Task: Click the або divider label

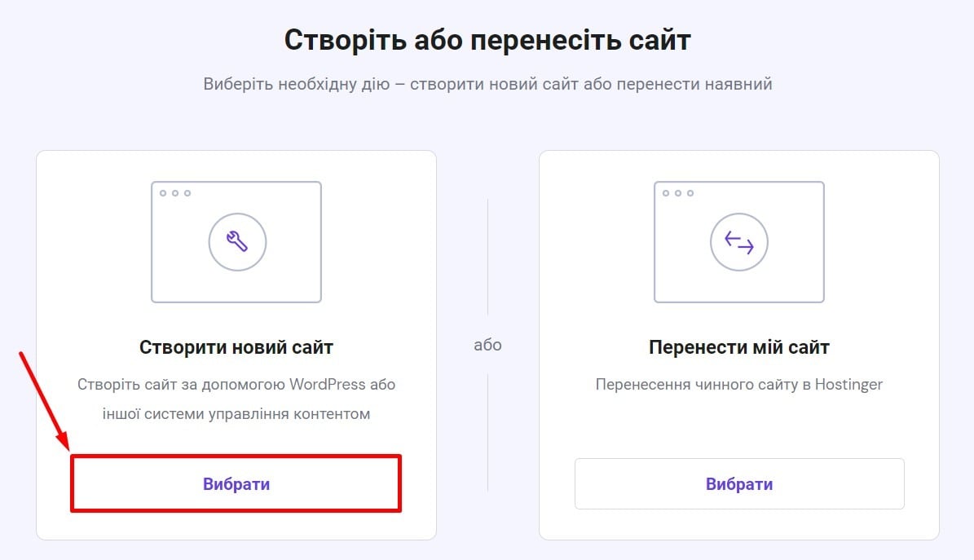Action: point(487,345)
